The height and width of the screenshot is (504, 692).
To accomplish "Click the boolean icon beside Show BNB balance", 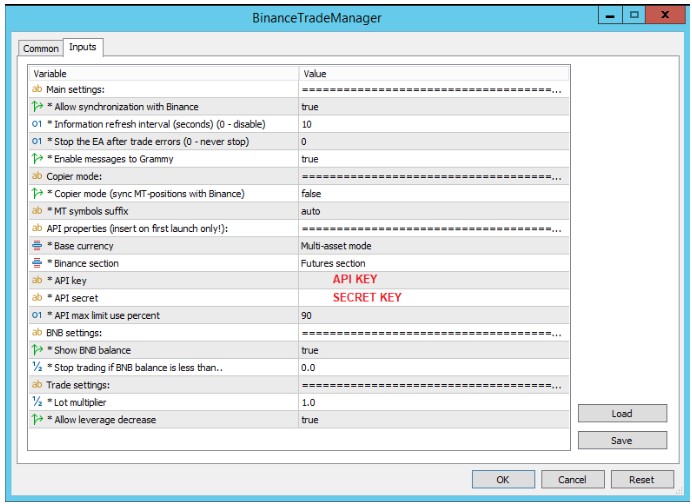I will pyautogui.click(x=37, y=350).
